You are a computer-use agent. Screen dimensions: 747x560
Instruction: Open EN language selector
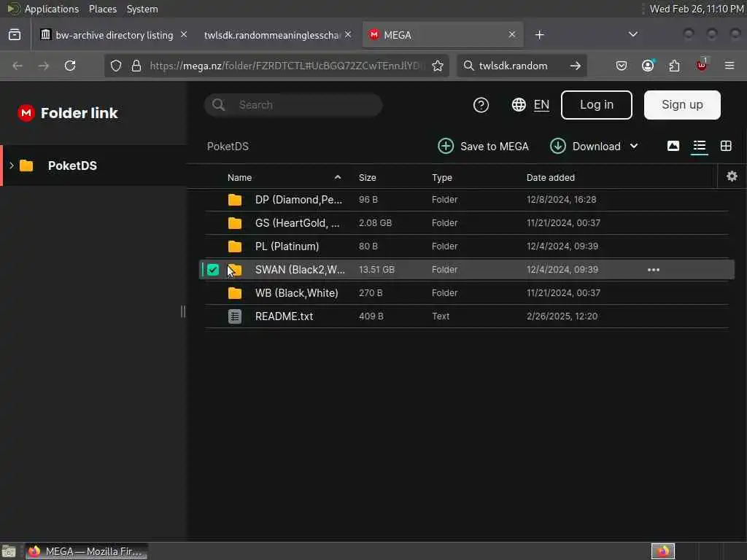click(x=541, y=105)
